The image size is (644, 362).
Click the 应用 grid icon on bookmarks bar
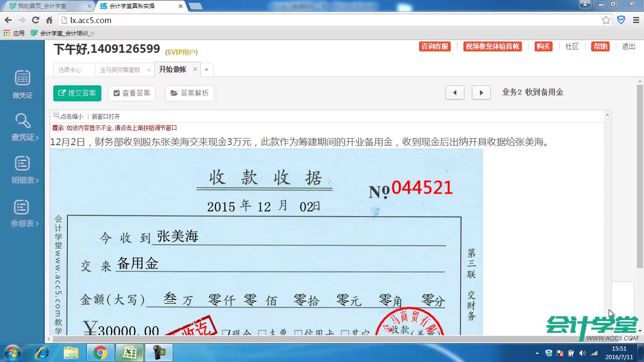pyautogui.click(x=7, y=33)
